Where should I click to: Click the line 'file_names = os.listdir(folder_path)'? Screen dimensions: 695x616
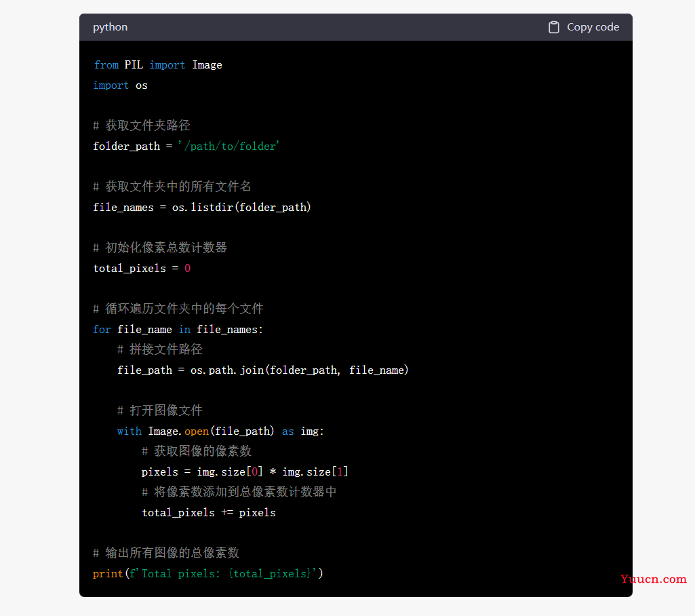point(202,207)
